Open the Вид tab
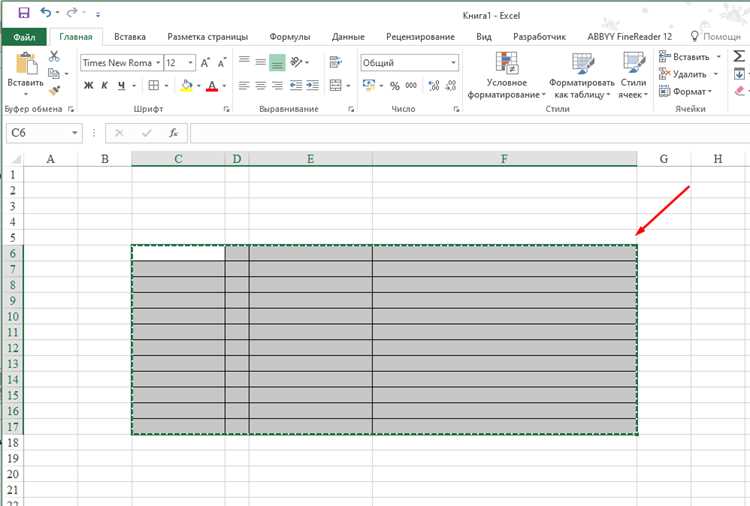The width and height of the screenshot is (750, 506). [484, 37]
